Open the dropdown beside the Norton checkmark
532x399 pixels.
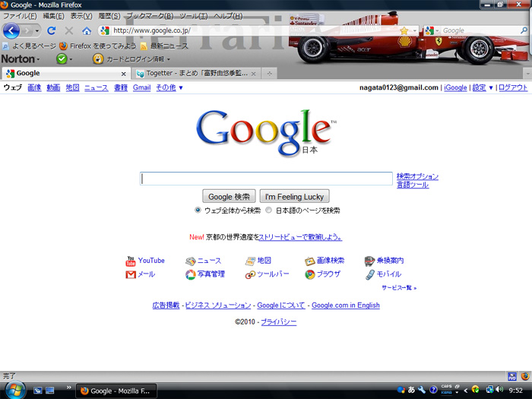(71, 59)
